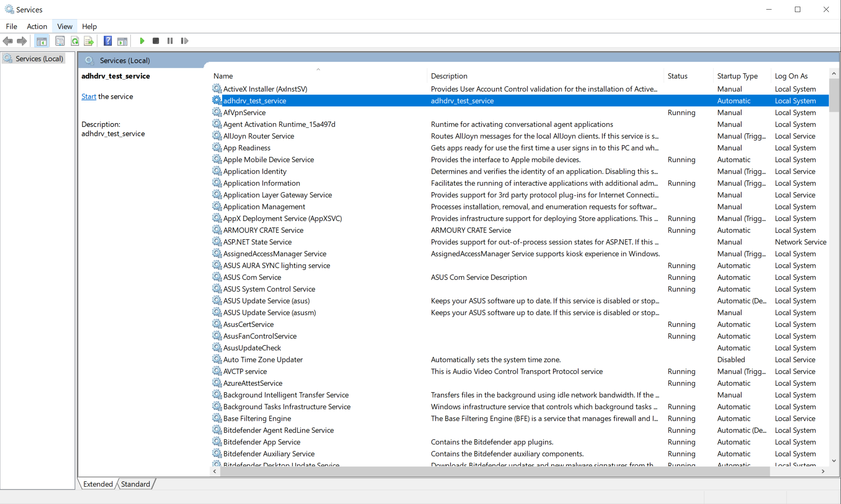Click the Start the service link
This screenshot has height=504, width=841.
point(89,96)
